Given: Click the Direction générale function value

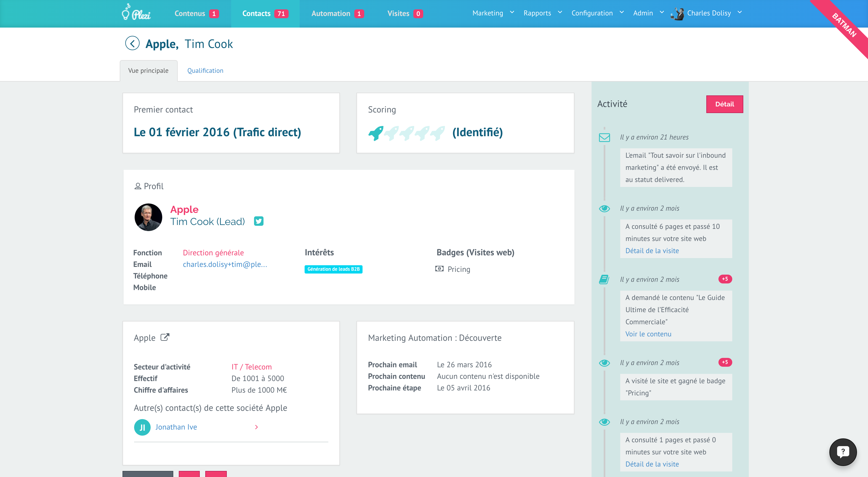Looking at the screenshot, I should point(213,253).
